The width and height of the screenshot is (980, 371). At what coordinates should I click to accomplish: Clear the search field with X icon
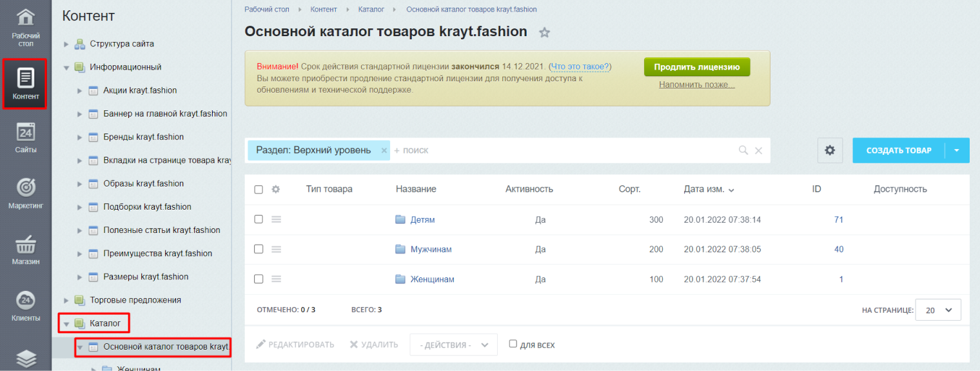[x=758, y=150]
